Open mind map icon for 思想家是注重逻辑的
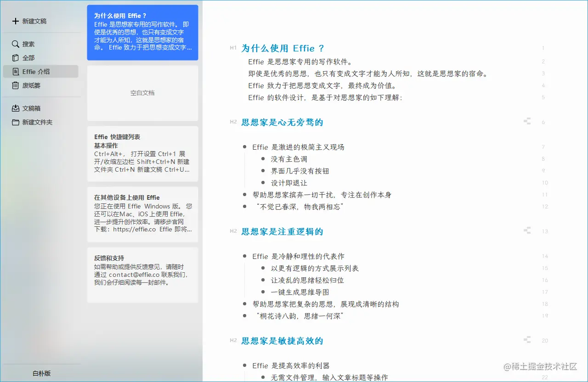The height and width of the screenshot is (382, 588). point(527,231)
